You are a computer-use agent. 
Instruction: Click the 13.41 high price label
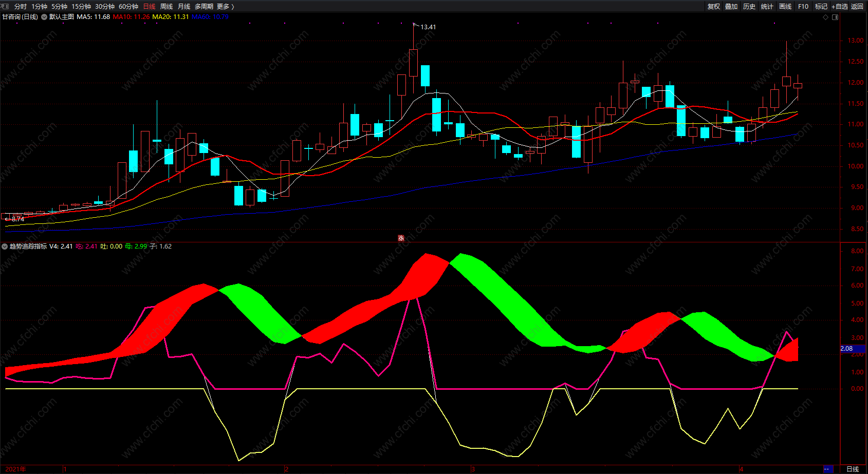click(x=428, y=27)
